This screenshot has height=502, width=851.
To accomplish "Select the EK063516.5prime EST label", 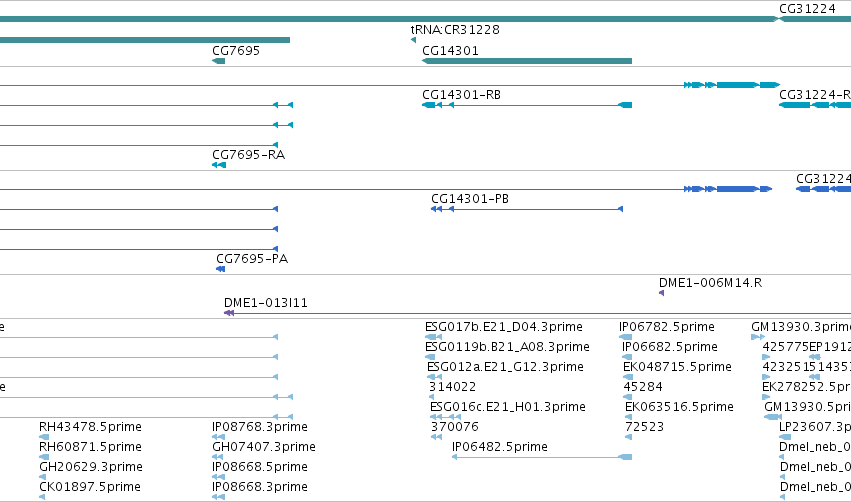I will 679,407.
